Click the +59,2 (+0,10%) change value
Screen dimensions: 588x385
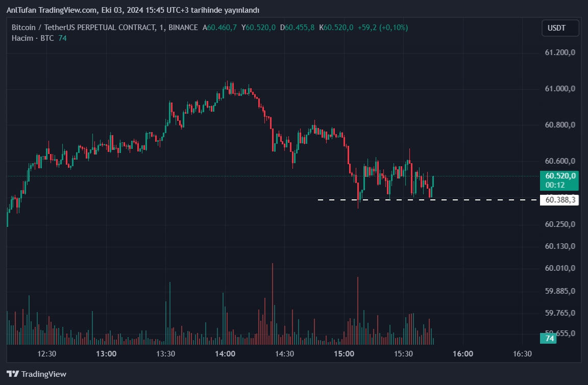[x=382, y=28]
